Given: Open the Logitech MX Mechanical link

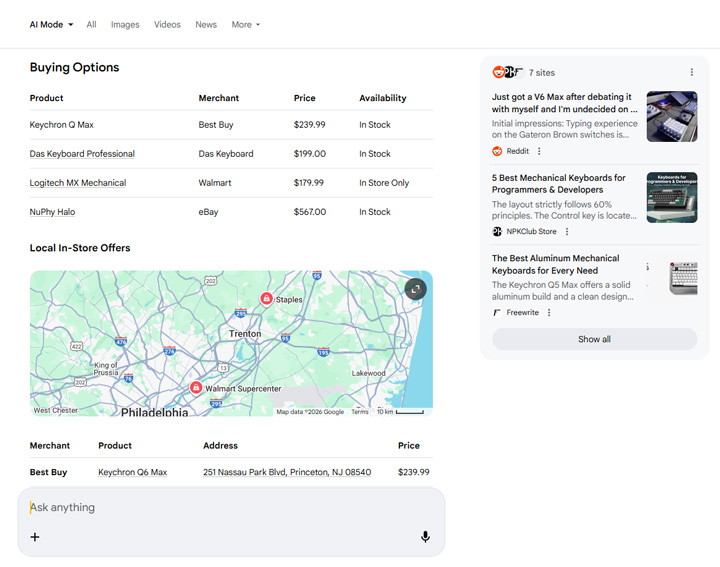Looking at the screenshot, I should [78, 183].
